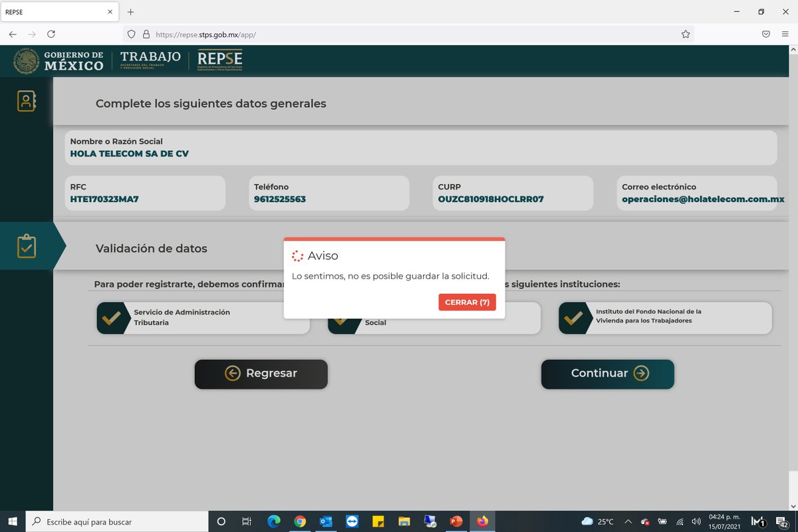Switch to Firefox on the taskbar
This screenshot has width=798, height=532.
(x=482, y=521)
